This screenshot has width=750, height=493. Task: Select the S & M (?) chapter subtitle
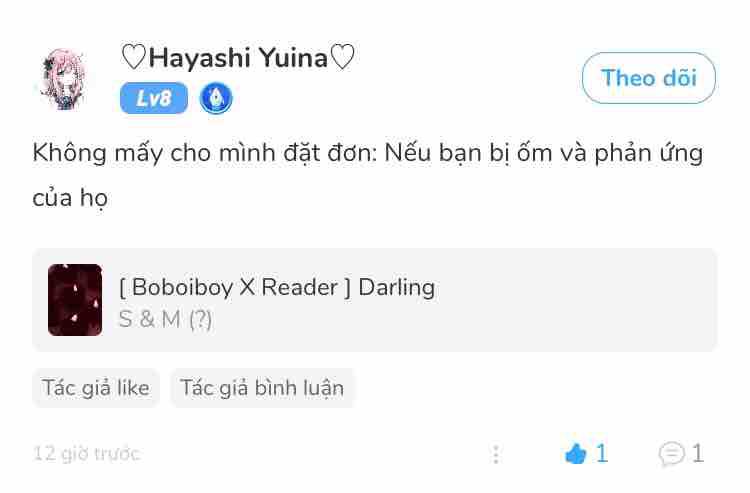click(165, 319)
